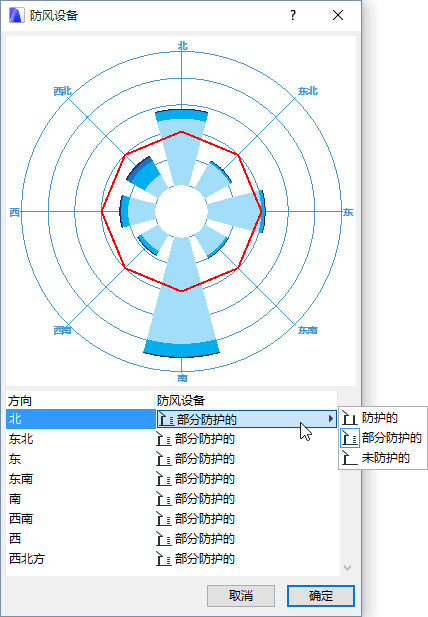Open the 北 row wind protection dropdown
Viewport: 428px width, 617px height.
pyautogui.click(x=247, y=419)
